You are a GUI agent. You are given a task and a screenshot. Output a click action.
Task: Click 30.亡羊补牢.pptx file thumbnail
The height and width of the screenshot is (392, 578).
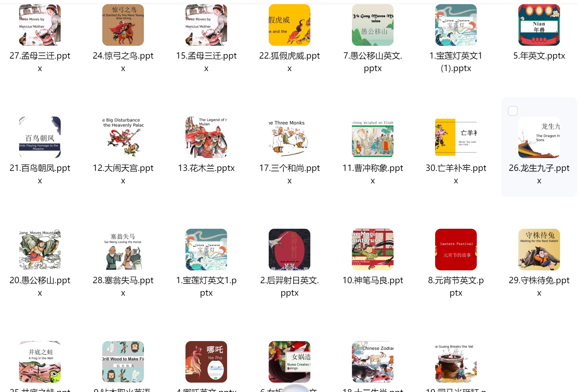pos(456,137)
